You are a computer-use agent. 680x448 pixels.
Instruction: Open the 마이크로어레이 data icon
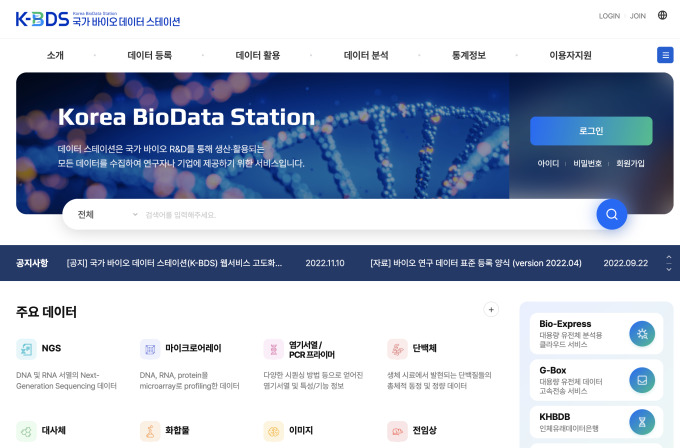[150, 349]
